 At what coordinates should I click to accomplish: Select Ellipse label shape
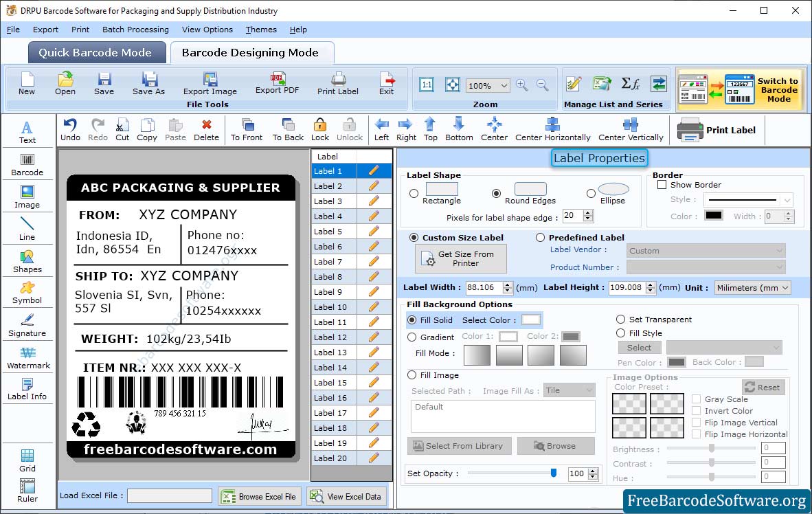coord(591,194)
